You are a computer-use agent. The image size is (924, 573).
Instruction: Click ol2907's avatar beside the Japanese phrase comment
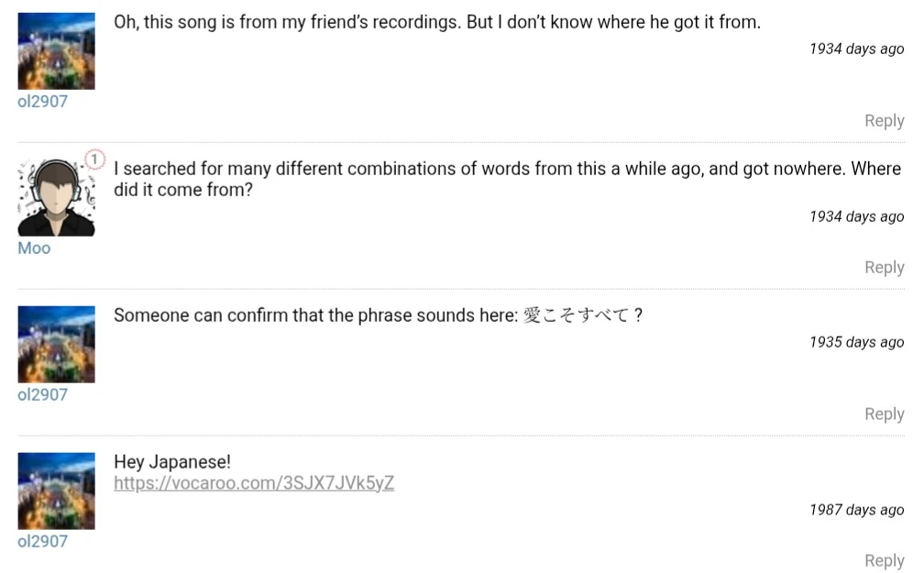(x=56, y=345)
